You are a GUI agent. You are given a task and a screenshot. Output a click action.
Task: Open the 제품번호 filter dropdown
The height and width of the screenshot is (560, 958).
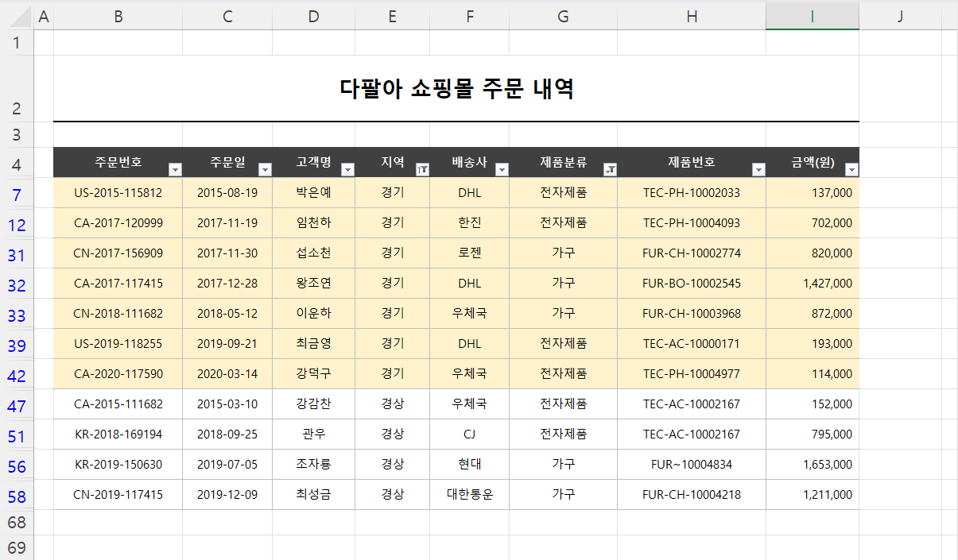(x=758, y=169)
